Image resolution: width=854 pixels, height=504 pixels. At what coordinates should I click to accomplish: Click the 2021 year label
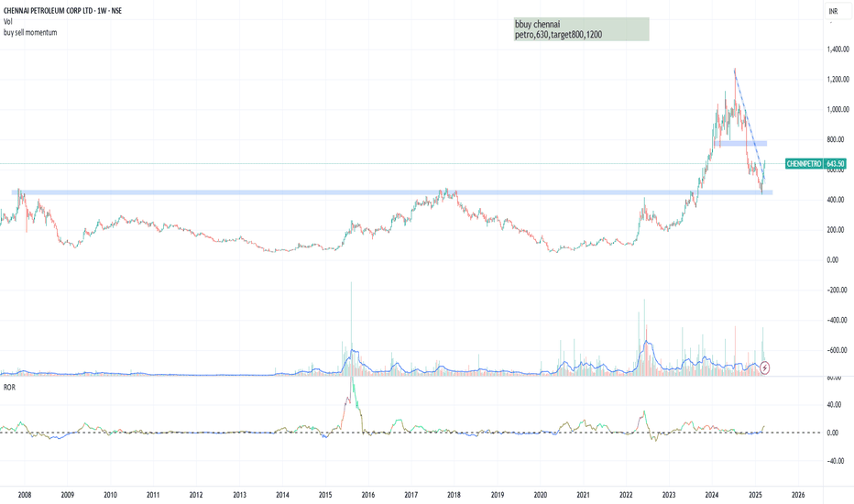tap(584, 495)
